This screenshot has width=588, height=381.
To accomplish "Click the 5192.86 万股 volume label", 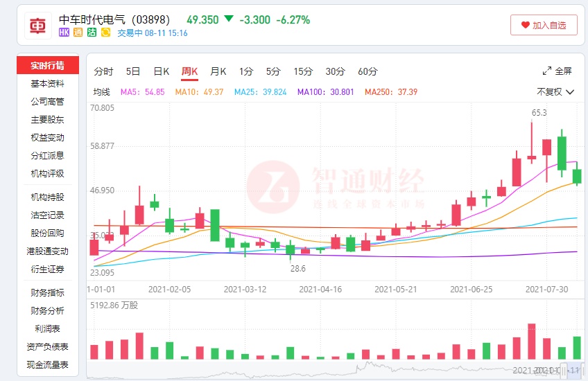I will coord(114,305).
